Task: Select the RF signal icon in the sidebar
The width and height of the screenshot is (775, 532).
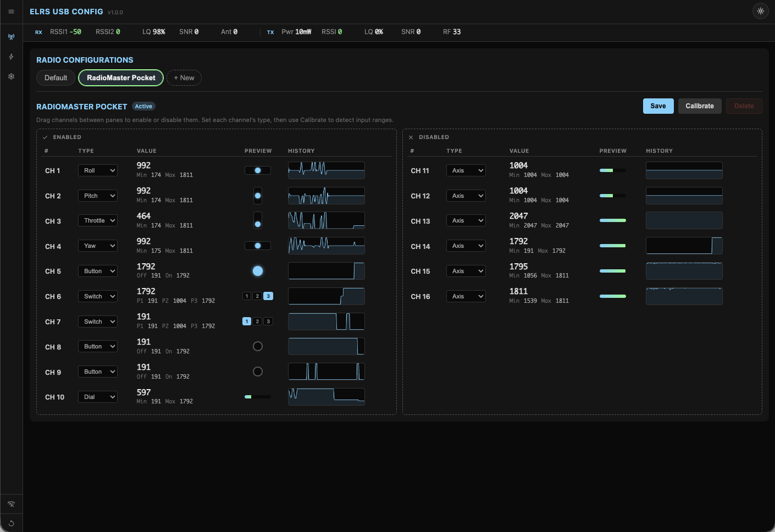Action: point(11,36)
